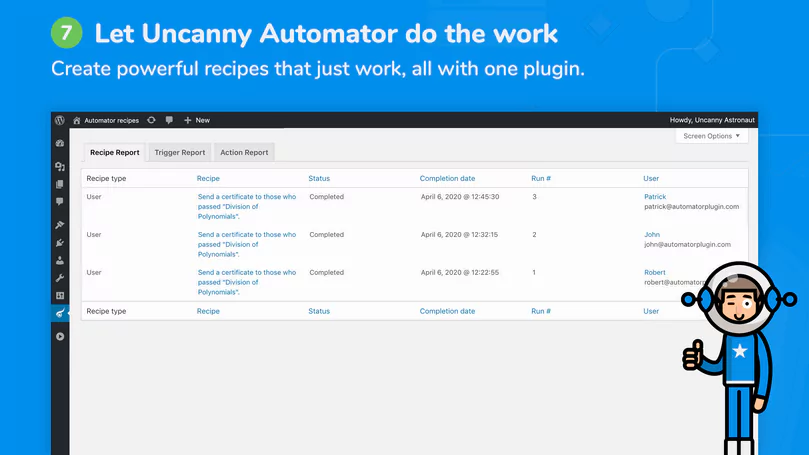Click New in the admin bar

pos(203,120)
